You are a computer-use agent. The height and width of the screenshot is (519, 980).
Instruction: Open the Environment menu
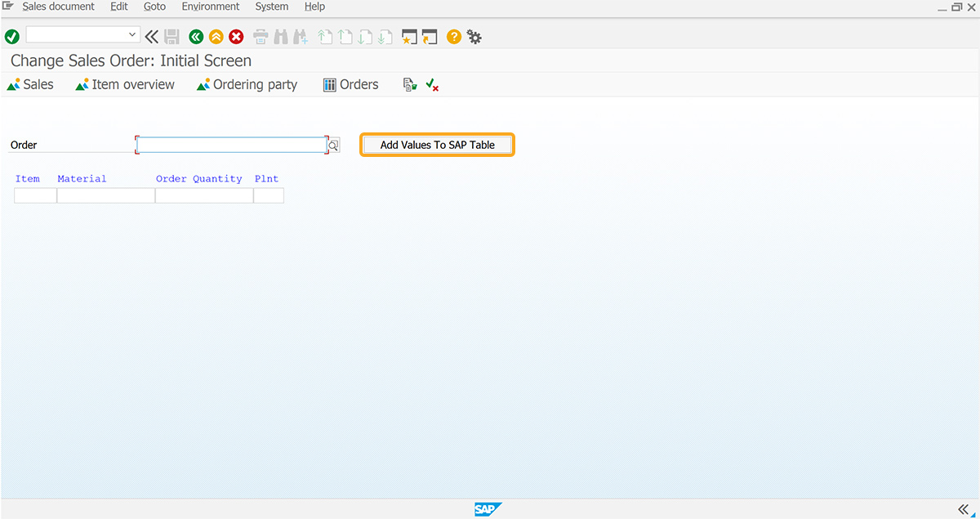pos(211,7)
